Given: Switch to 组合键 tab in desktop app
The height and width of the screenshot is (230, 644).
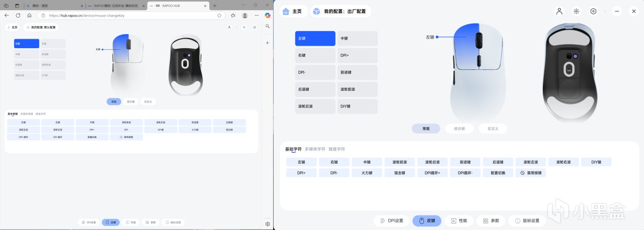Looking at the screenshot, I should 459,129.
